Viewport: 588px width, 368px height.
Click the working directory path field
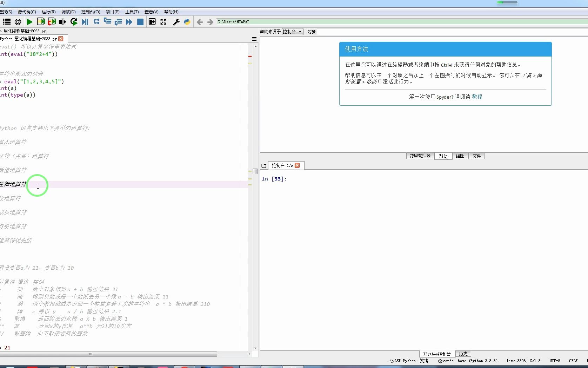(402, 22)
